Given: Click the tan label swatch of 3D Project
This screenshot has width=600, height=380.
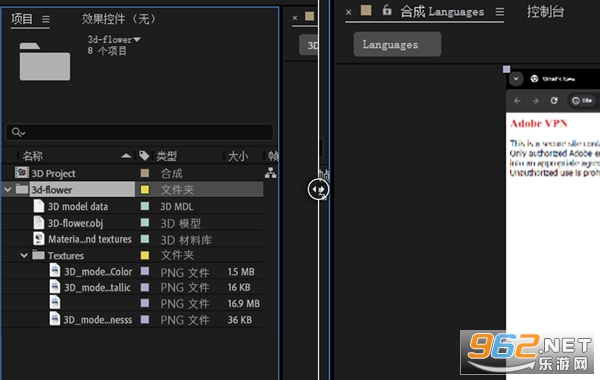Looking at the screenshot, I should coord(145,173).
